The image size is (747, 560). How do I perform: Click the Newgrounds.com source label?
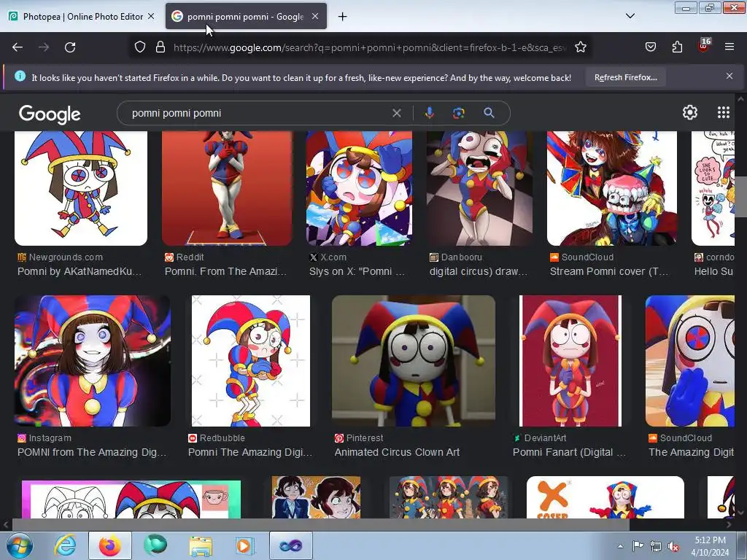tap(66, 257)
